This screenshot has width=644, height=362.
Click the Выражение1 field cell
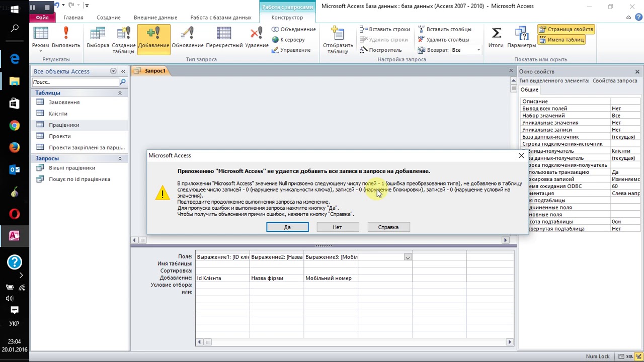click(x=222, y=257)
